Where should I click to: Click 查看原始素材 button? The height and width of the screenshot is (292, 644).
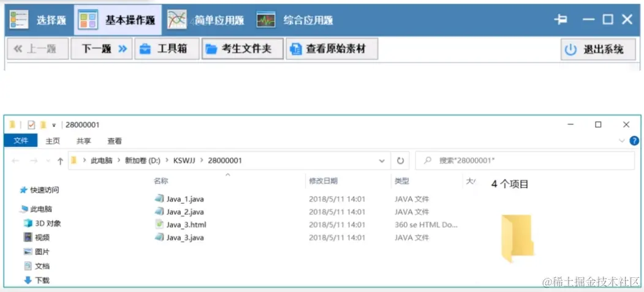[332, 49]
